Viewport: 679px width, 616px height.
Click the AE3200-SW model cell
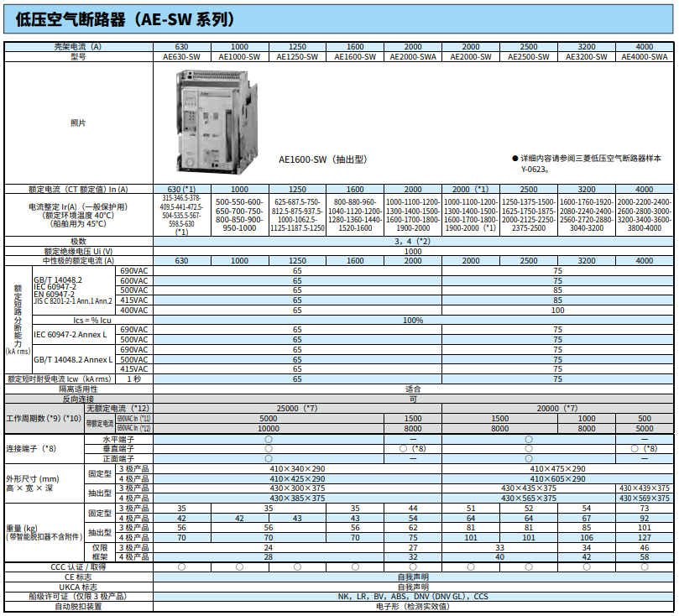pos(587,57)
